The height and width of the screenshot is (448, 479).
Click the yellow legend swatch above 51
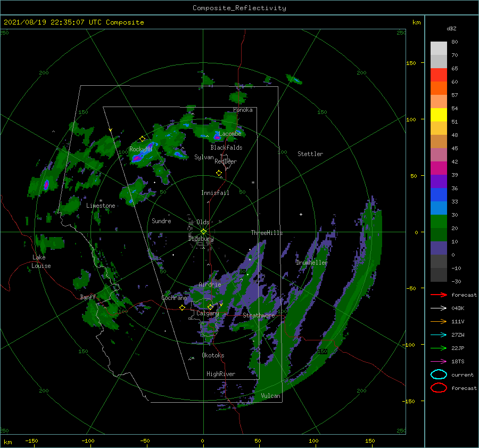(x=439, y=115)
